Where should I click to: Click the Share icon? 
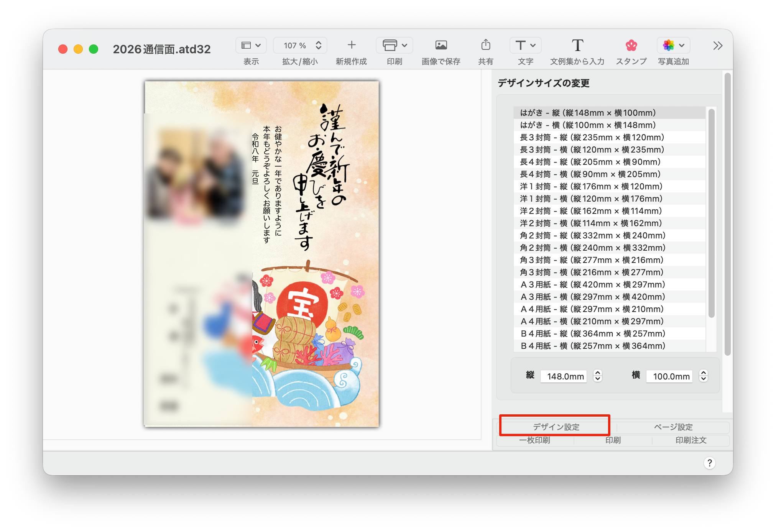coord(485,45)
